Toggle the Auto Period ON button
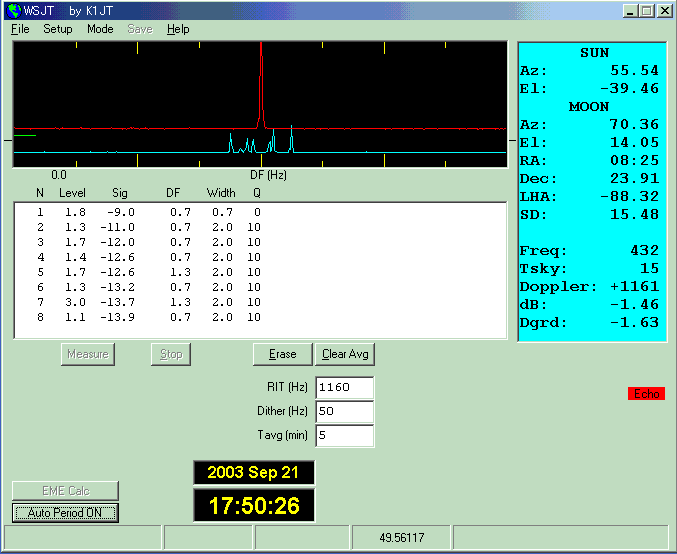This screenshot has height=554, width=677. point(65,513)
